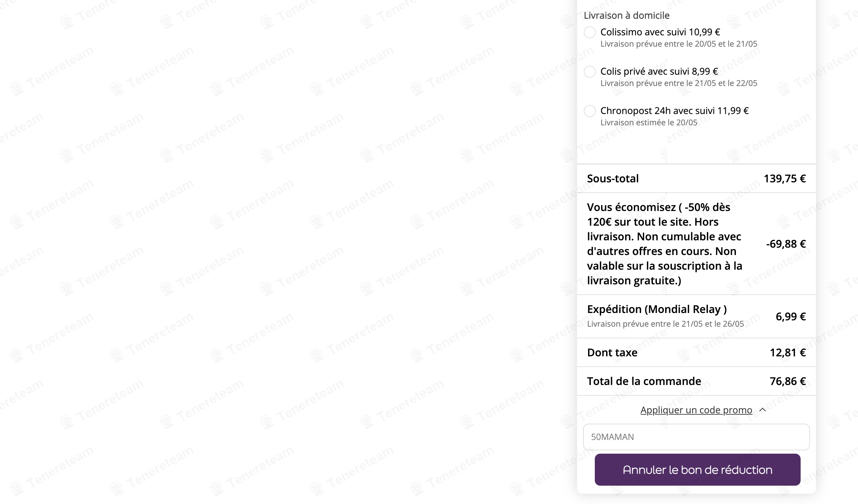Select the Colissimo avec suivi radio button
Viewport: 858px width, 504px height.
tap(590, 32)
